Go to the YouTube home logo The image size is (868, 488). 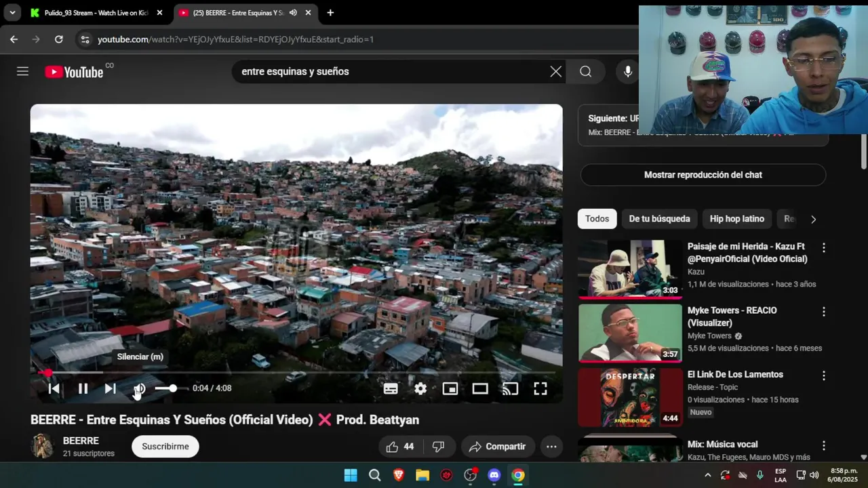point(74,72)
